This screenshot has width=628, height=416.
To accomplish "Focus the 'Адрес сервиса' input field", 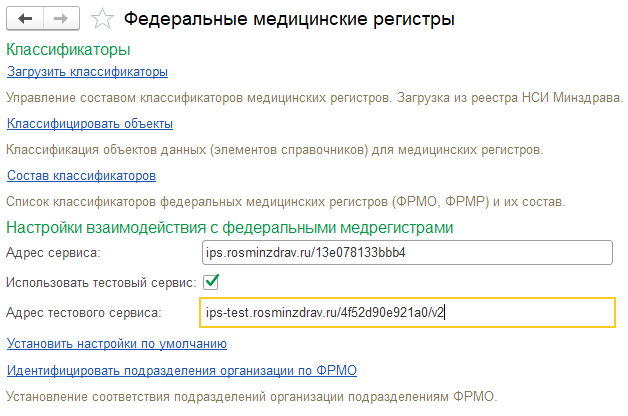I will click(x=405, y=253).
